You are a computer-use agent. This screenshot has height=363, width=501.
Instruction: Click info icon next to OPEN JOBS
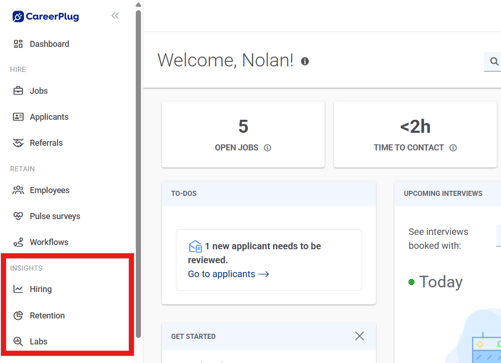267,148
